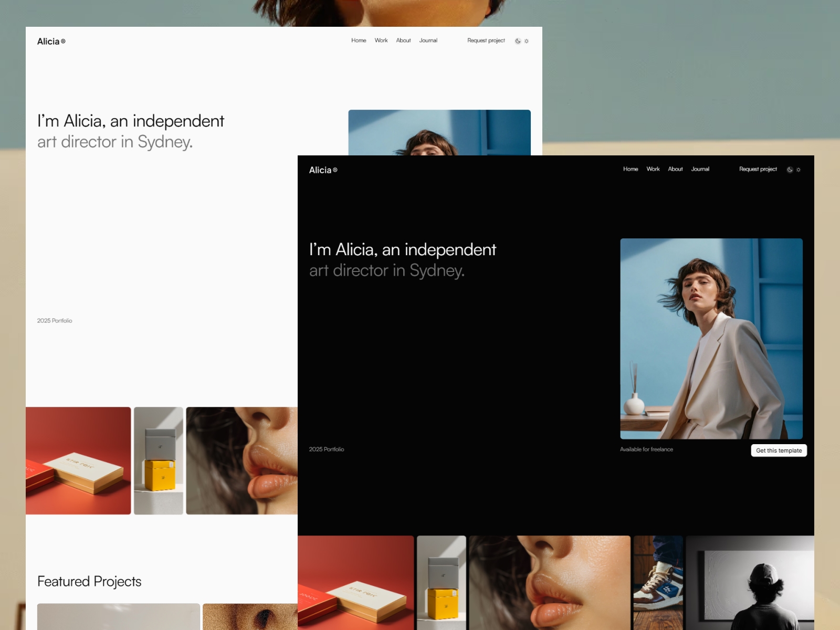Click Request project link on the dark page
The image size is (840, 630).
click(x=758, y=169)
